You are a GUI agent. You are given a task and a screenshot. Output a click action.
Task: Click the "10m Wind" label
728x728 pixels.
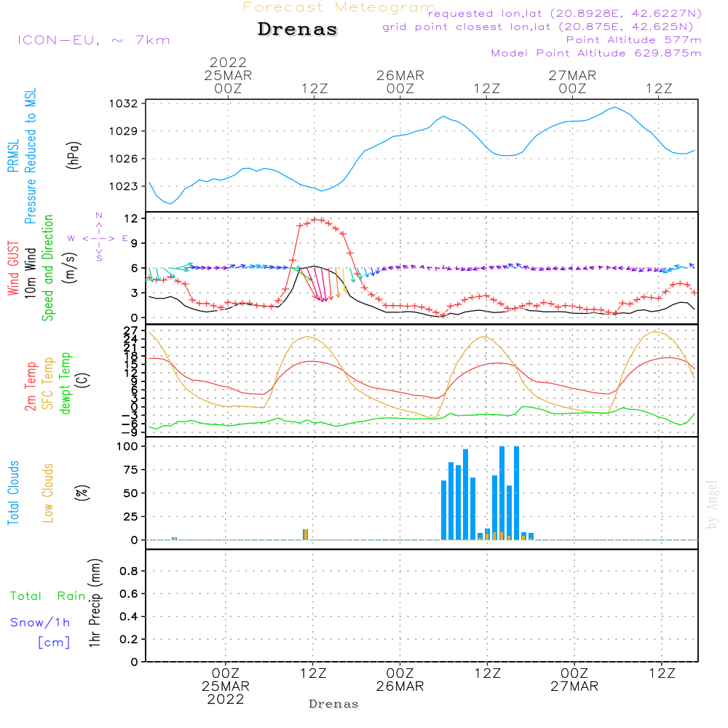[x=30, y=272]
